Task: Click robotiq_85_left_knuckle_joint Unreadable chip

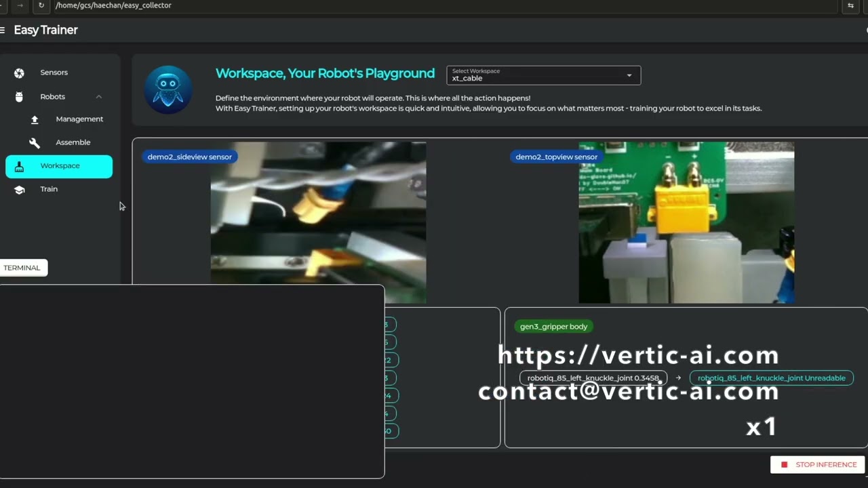Action: [x=772, y=378]
